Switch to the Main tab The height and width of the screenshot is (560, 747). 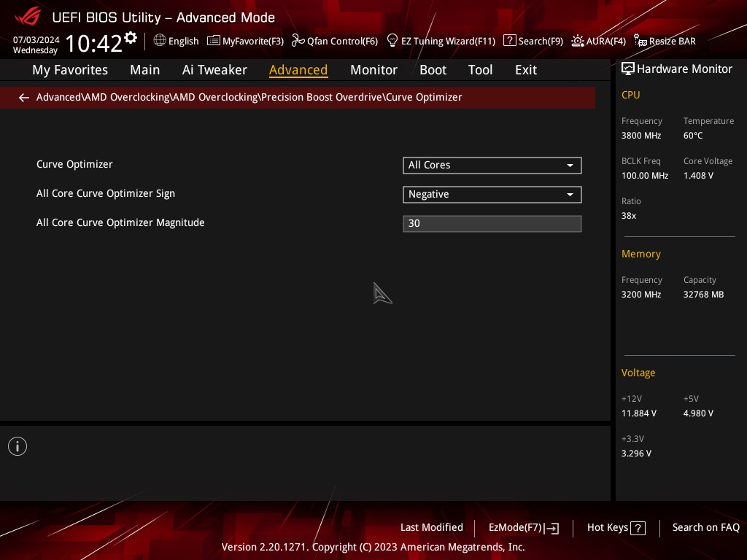coord(145,70)
